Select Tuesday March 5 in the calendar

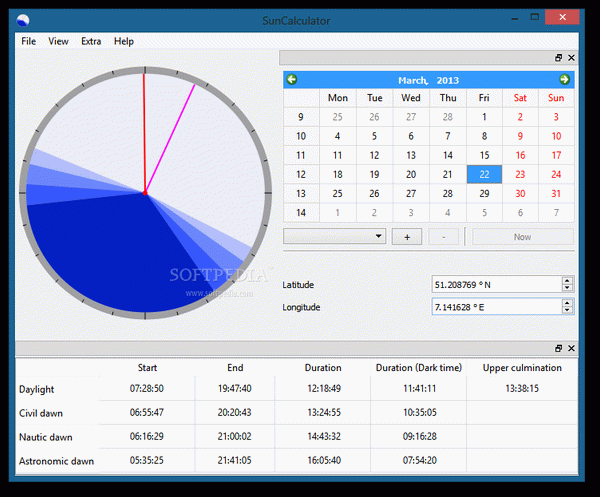374,136
